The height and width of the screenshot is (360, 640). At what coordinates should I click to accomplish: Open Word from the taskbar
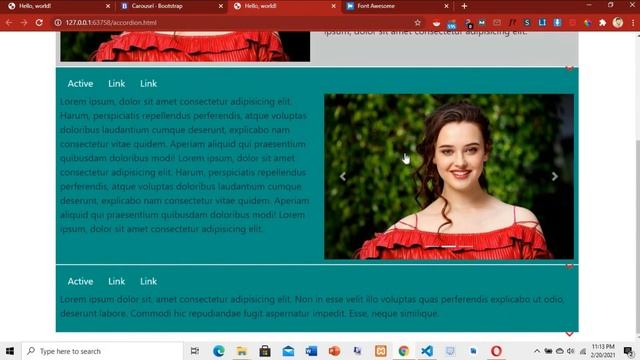[311, 351]
